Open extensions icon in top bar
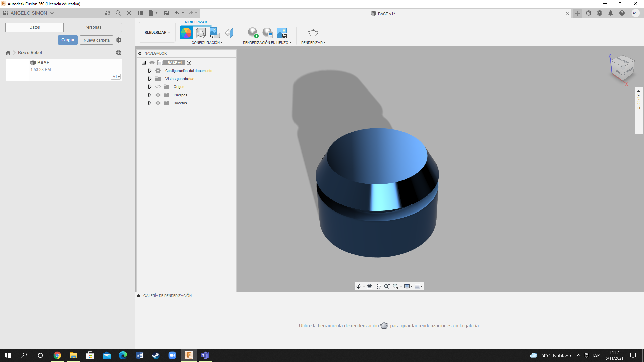The image size is (644, 362). [x=589, y=13]
